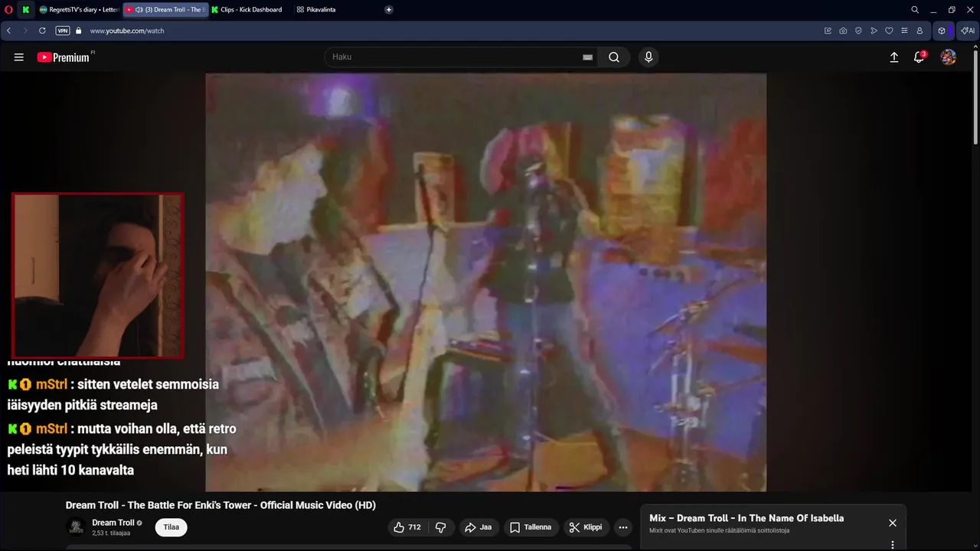The width and height of the screenshot is (980, 551).
Task: Open Opera easy setup sliders icon
Action: [904, 31]
